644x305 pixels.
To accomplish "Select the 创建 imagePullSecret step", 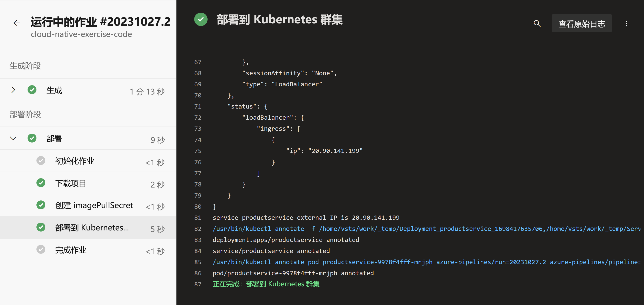I will [x=94, y=205].
